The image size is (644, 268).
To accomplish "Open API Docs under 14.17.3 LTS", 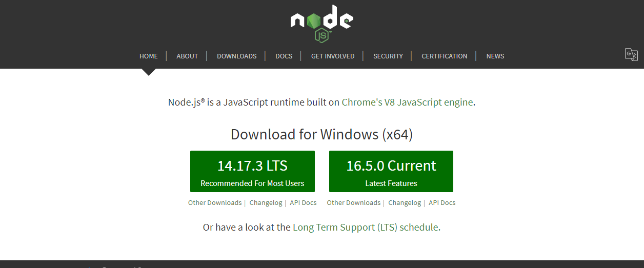I will coord(303,202).
